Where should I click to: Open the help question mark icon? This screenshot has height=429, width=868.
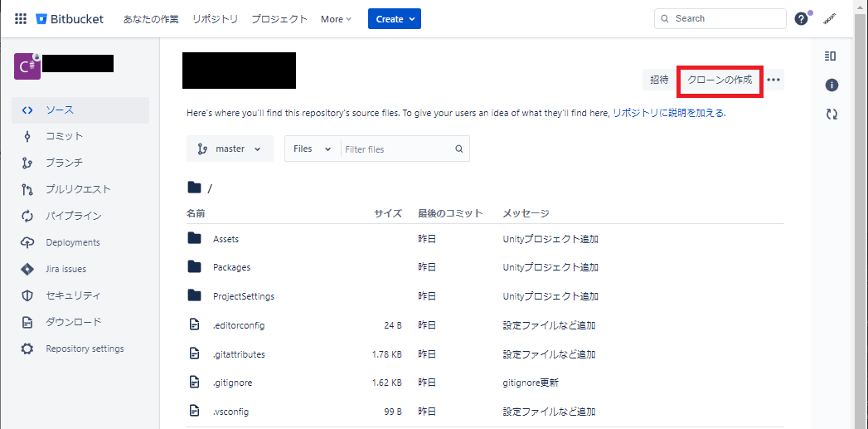[801, 18]
